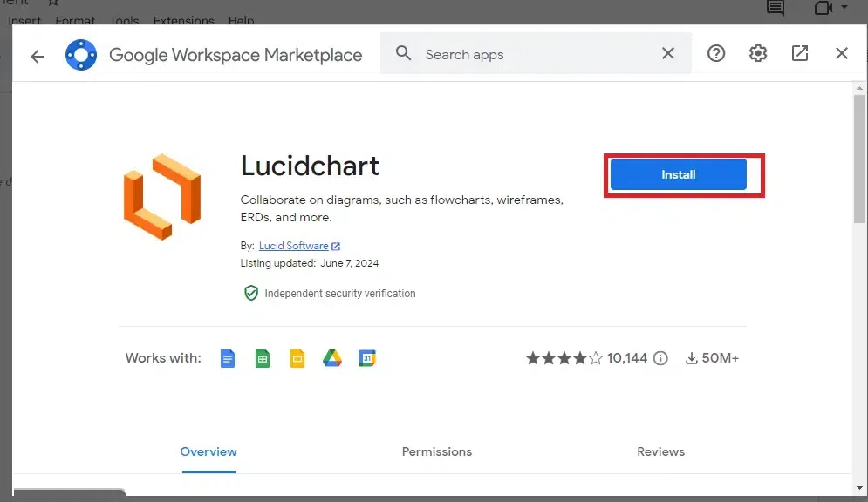Open Marketplace settings gear
This screenshot has height=502, width=868.
[758, 53]
